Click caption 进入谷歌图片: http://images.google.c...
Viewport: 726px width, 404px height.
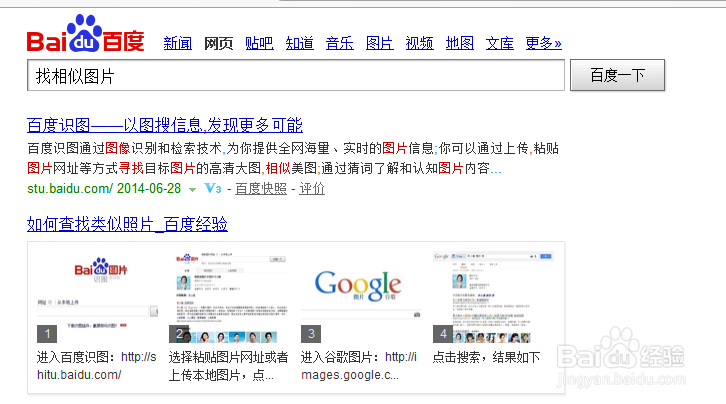point(359,366)
